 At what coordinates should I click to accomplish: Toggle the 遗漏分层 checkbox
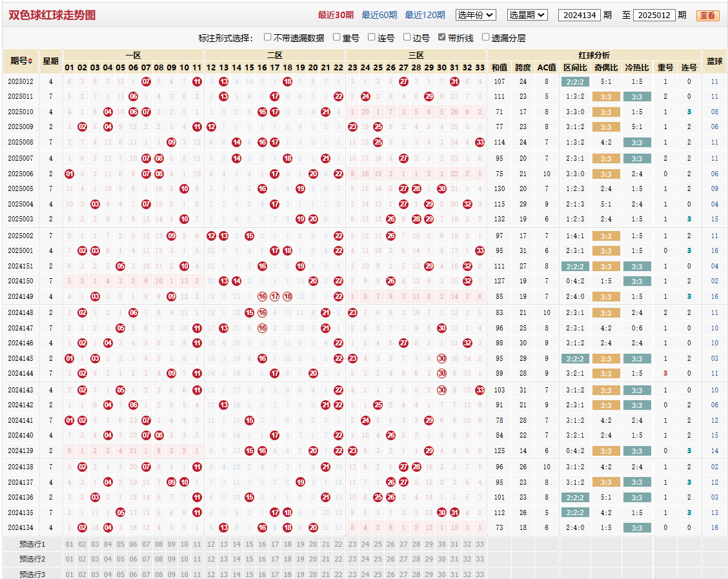tap(485, 37)
